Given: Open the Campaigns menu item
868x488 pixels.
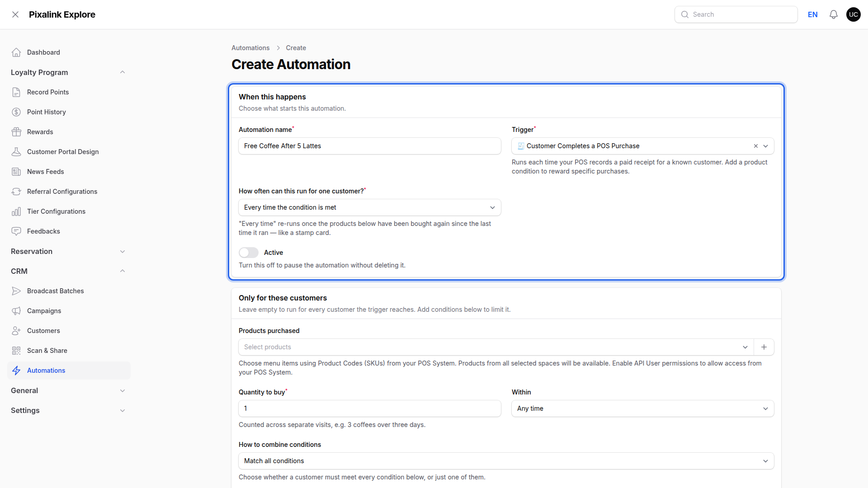Looking at the screenshot, I should pos(69,311).
